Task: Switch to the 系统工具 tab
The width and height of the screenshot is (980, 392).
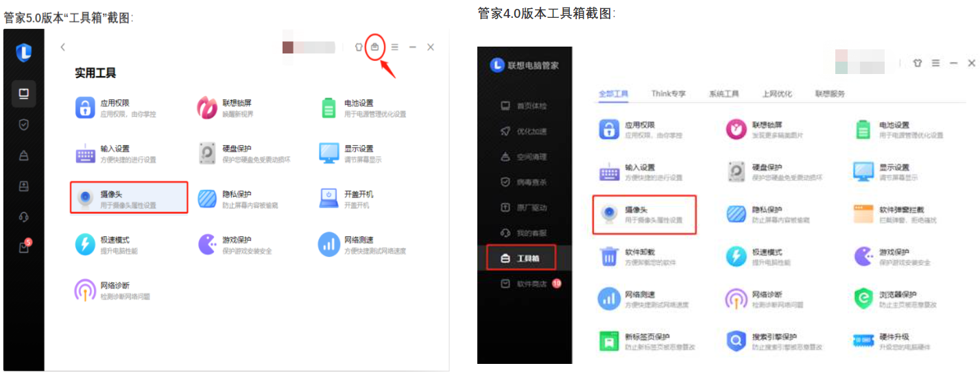Action: [x=724, y=94]
